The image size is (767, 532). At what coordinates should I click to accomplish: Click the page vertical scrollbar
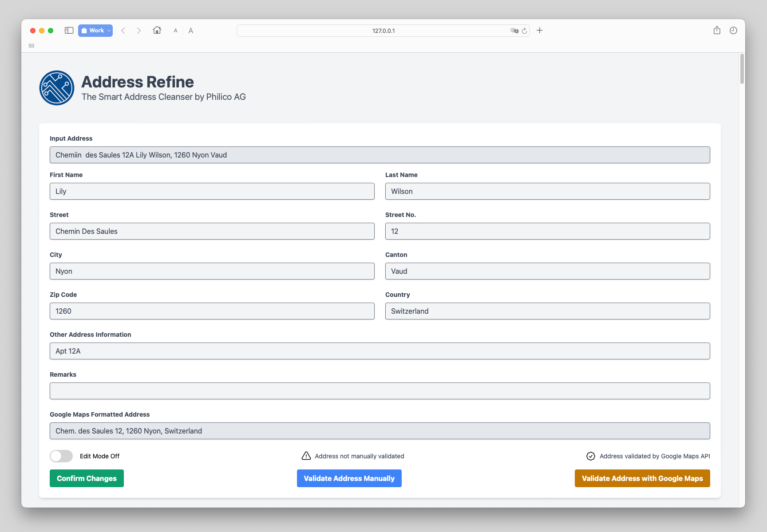[742, 69]
